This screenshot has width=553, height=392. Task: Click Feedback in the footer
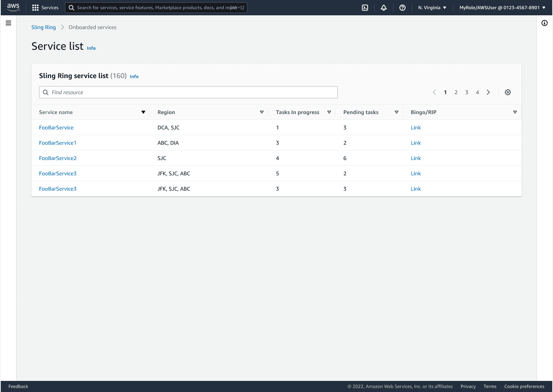click(x=18, y=386)
